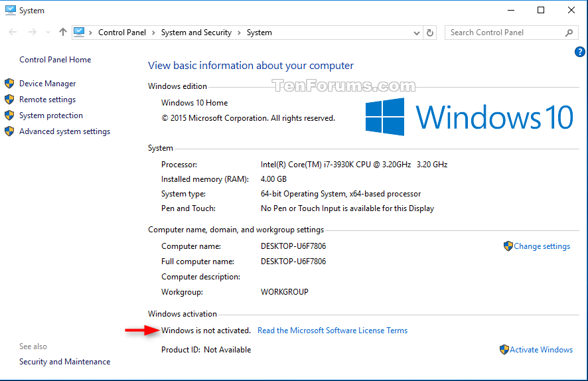The width and height of the screenshot is (588, 381).
Task: Click Activate Windows link
Action: coord(541,350)
